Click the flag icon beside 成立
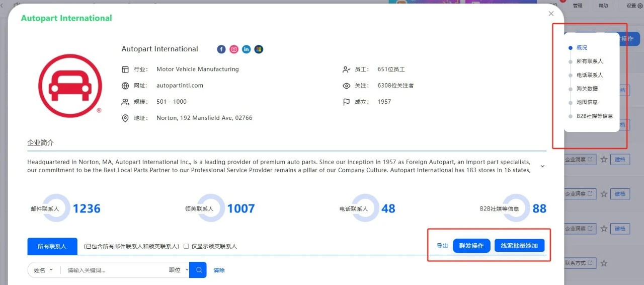This screenshot has width=644, height=285. click(346, 102)
